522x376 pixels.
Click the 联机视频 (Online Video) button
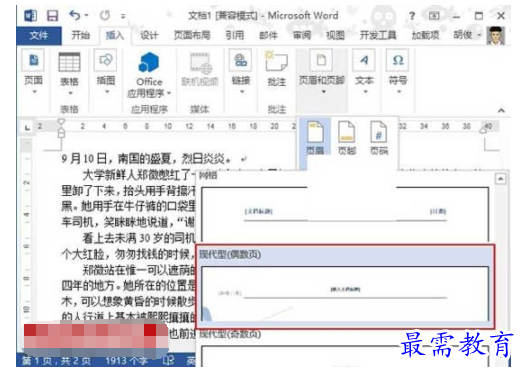pyautogui.click(x=200, y=69)
